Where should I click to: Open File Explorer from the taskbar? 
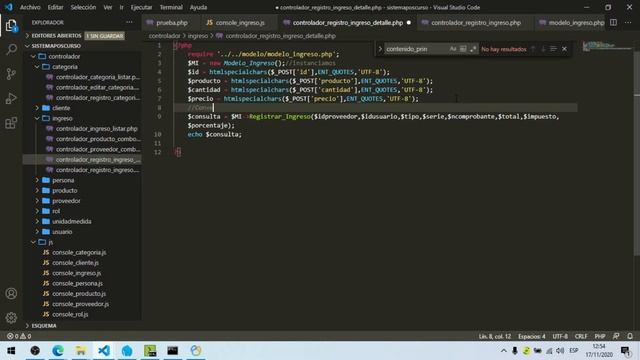81,351
